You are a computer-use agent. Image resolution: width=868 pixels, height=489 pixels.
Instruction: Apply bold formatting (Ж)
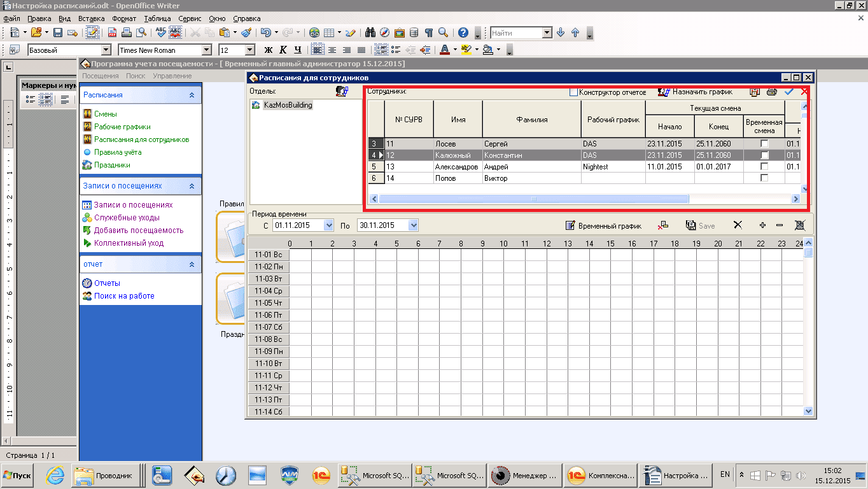tap(268, 50)
